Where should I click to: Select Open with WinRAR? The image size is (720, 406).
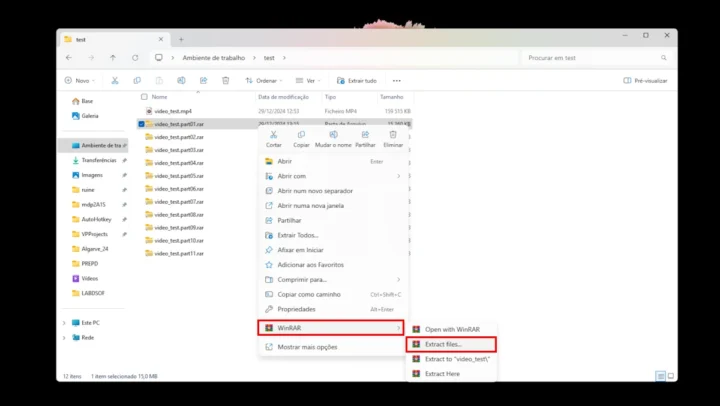coord(451,329)
